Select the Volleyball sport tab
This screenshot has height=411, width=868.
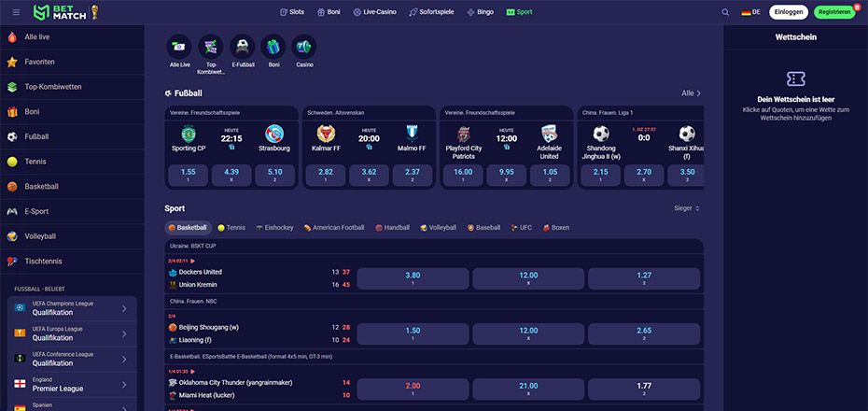[439, 228]
